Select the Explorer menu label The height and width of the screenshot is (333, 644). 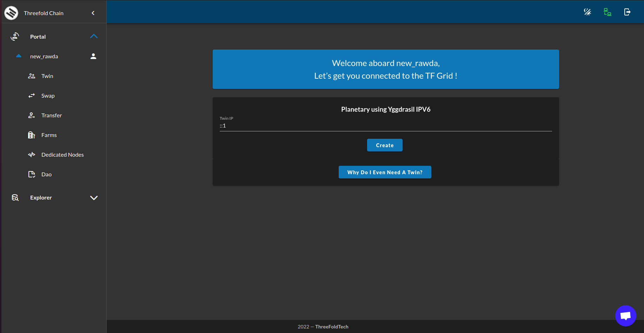(x=41, y=198)
